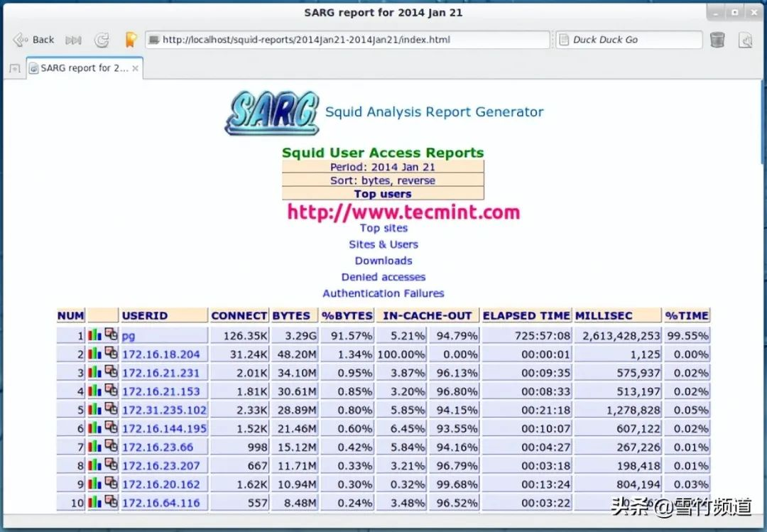The width and height of the screenshot is (767, 532).
Task: Open the bar graph icon for user pg
Action: [95, 335]
